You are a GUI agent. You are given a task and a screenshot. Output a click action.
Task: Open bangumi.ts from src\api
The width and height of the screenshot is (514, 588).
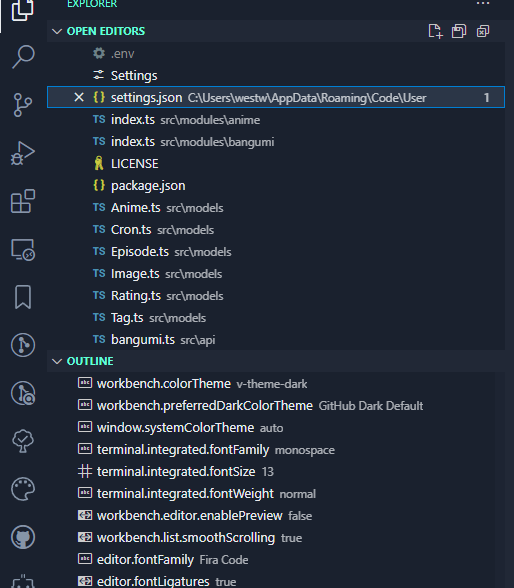point(276,340)
